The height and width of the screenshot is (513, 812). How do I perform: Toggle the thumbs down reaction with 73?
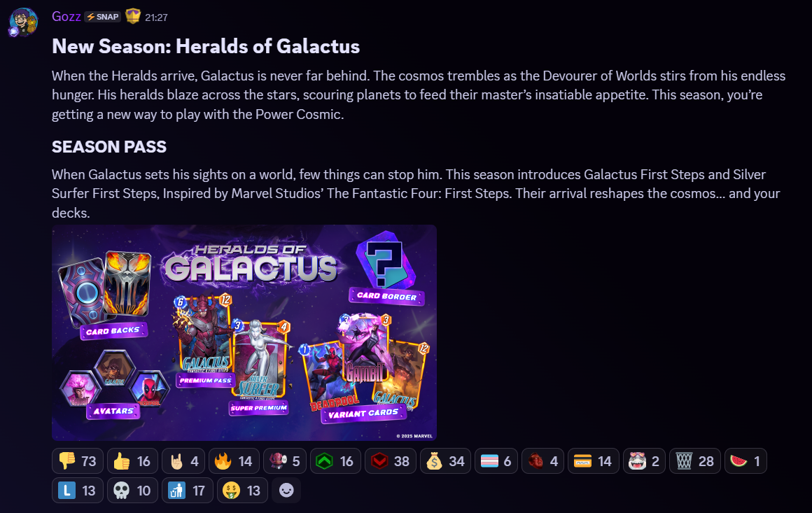click(x=78, y=461)
